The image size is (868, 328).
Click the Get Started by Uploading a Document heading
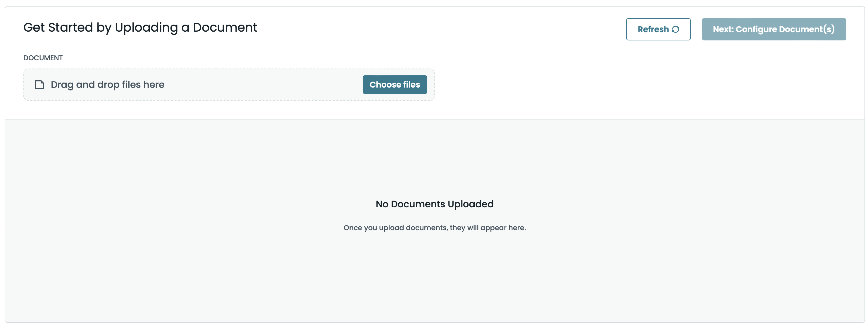pos(140,27)
